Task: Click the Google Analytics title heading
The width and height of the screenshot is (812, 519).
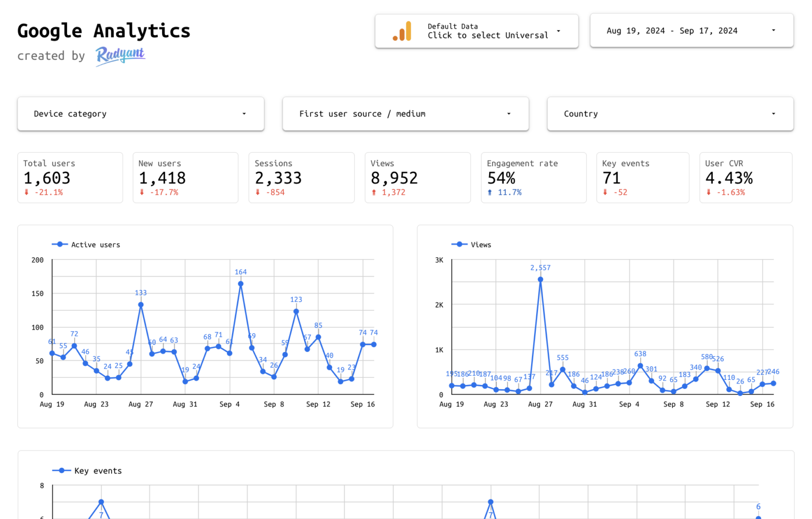Action: click(104, 31)
